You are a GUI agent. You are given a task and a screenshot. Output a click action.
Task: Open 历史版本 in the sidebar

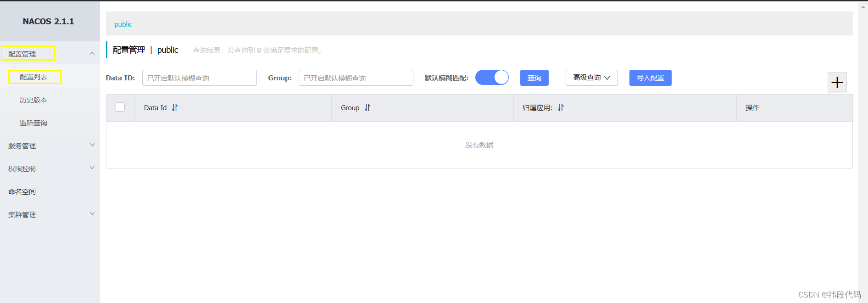click(x=33, y=100)
